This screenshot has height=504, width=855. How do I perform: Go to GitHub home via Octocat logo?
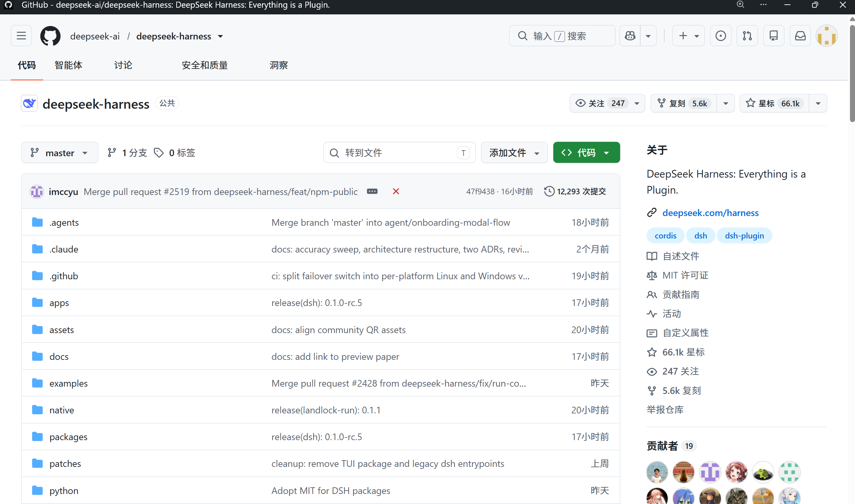click(x=50, y=36)
